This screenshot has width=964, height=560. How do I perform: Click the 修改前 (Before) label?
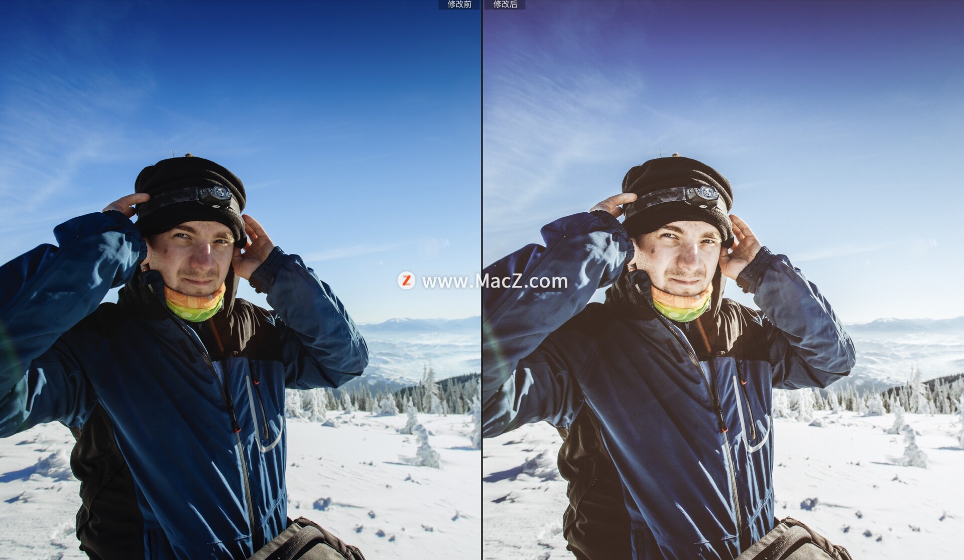click(459, 5)
